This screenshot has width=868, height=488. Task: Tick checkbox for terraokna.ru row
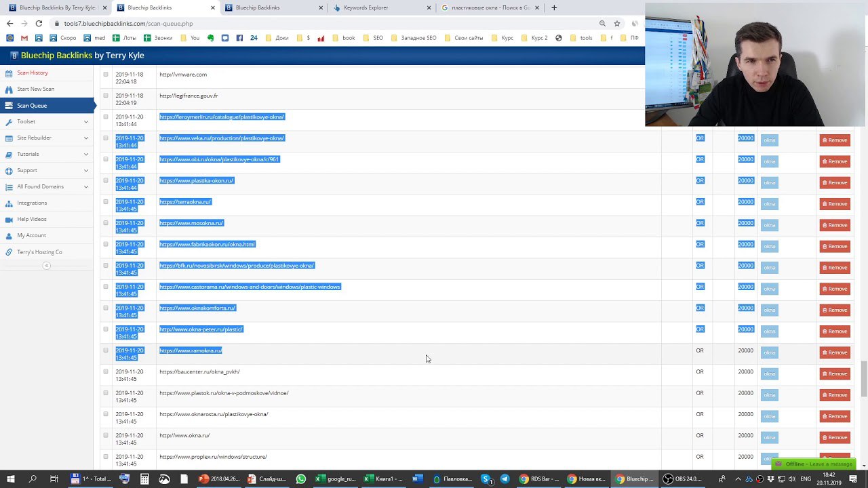point(106,202)
